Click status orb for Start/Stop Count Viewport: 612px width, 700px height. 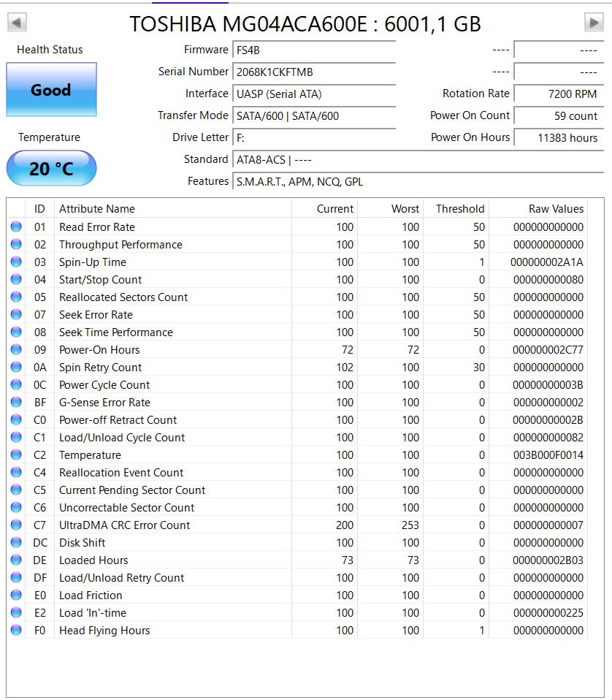pyautogui.click(x=16, y=279)
